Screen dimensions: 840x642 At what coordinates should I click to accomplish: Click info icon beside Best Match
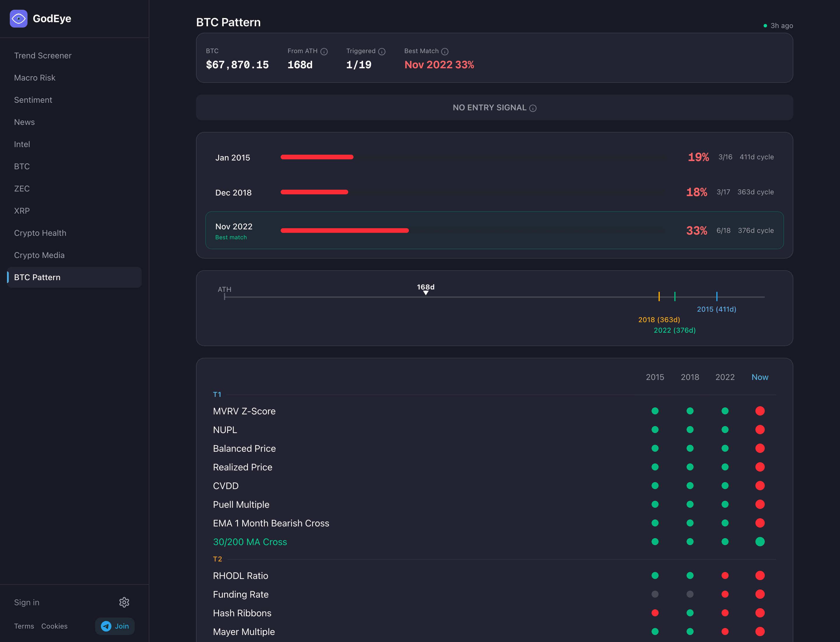[444, 52]
